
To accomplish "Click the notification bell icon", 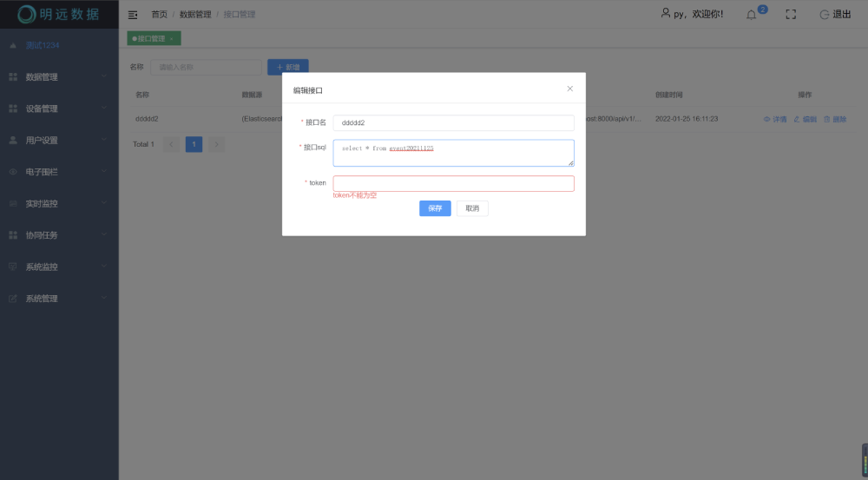I will 752,15.
